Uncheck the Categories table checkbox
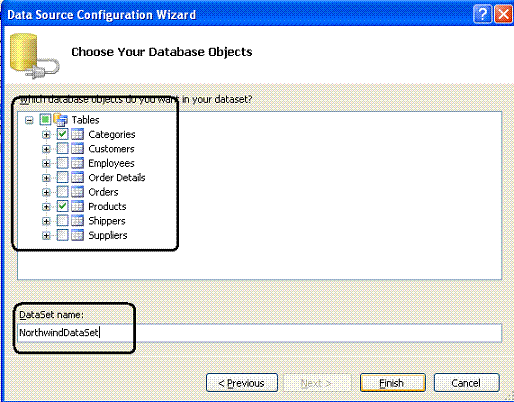 click(x=62, y=134)
